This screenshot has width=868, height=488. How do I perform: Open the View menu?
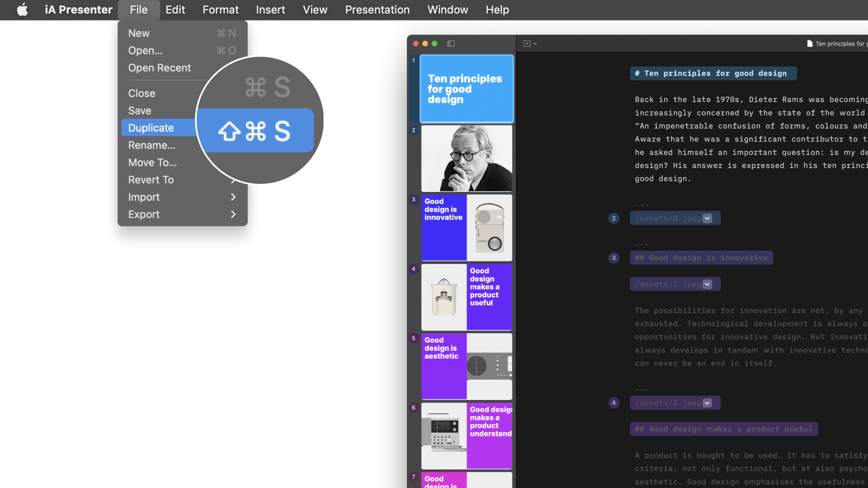coord(315,10)
